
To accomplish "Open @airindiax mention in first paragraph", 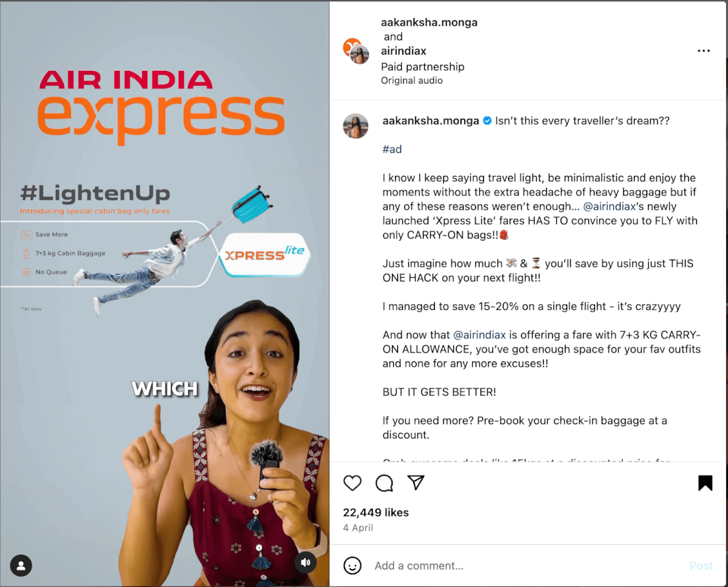I will click(613, 206).
